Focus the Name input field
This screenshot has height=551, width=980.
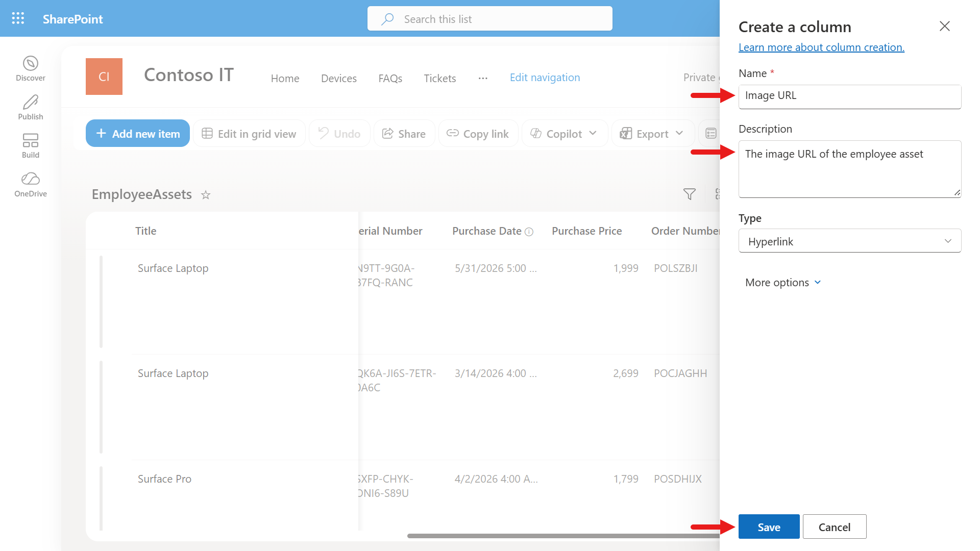coord(850,96)
